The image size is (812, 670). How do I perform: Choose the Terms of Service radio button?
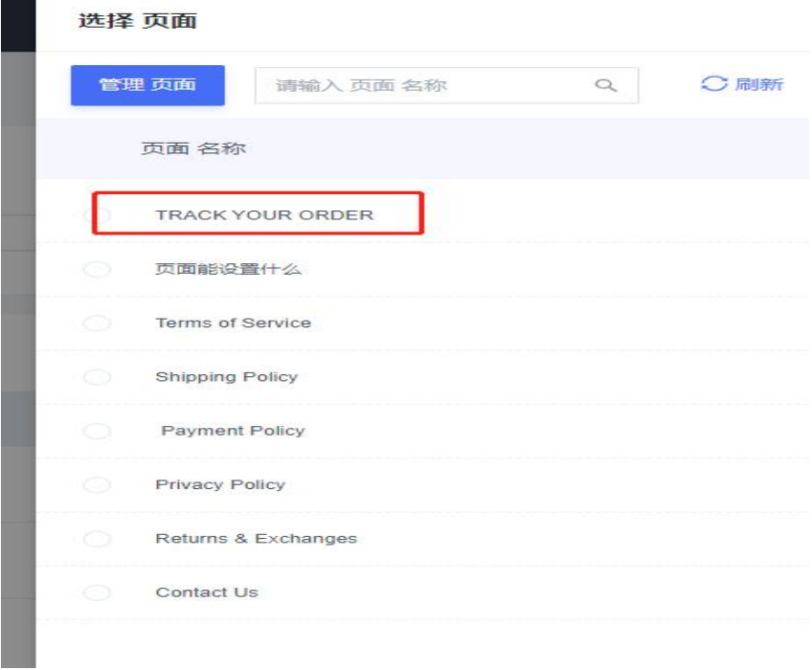[x=98, y=324]
